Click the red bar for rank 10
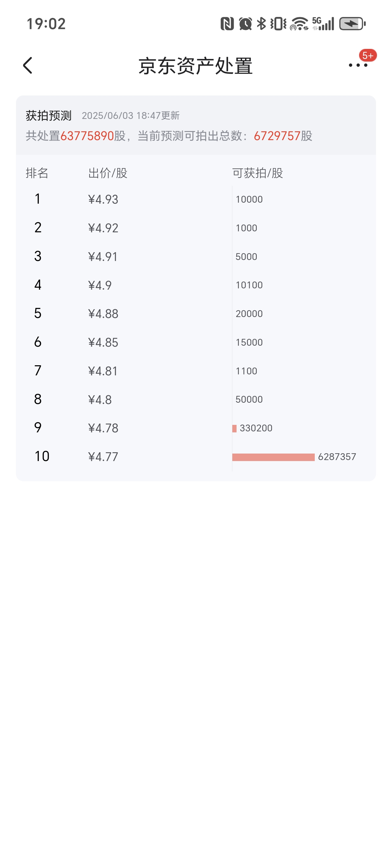The width and height of the screenshot is (391, 868). tap(273, 457)
